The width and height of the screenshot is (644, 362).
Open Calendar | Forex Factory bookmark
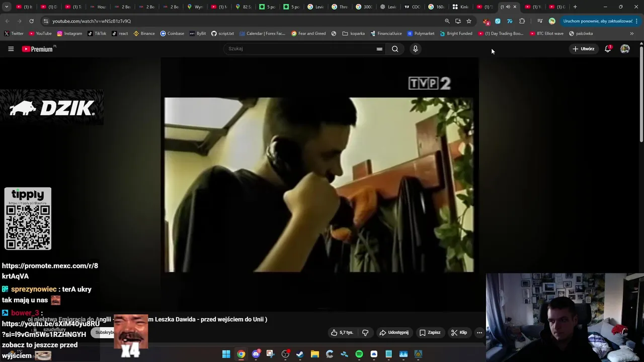262,34
